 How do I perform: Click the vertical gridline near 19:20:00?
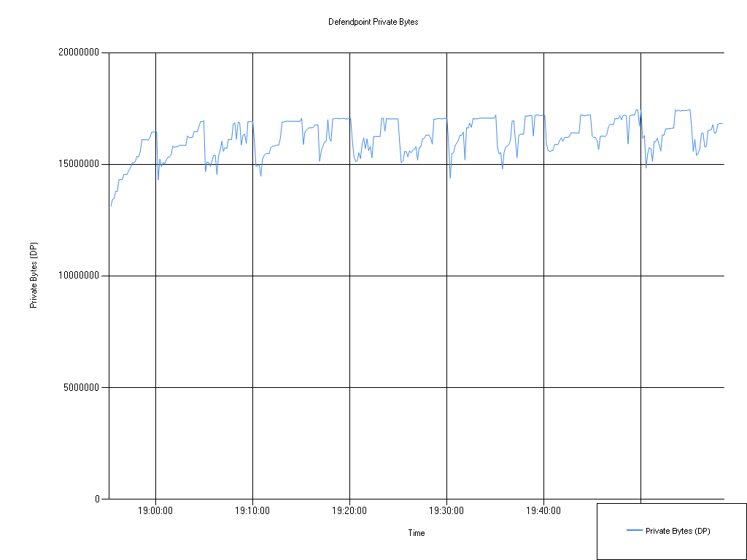tap(350, 328)
